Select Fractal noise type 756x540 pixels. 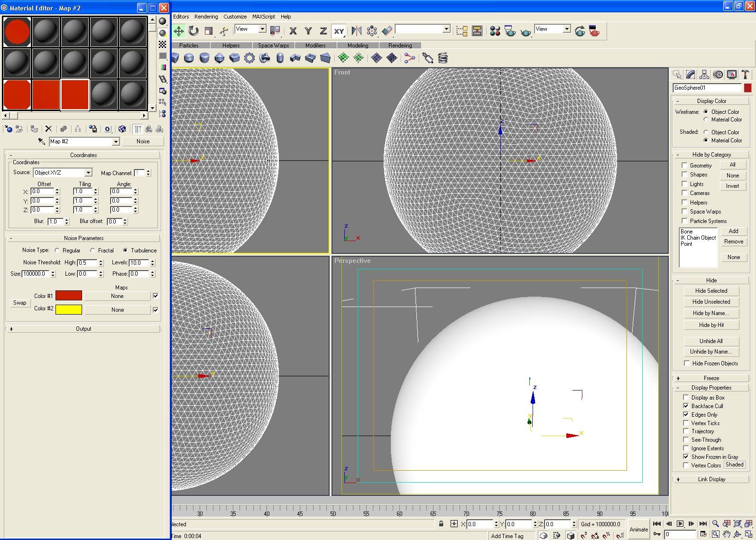(92, 251)
